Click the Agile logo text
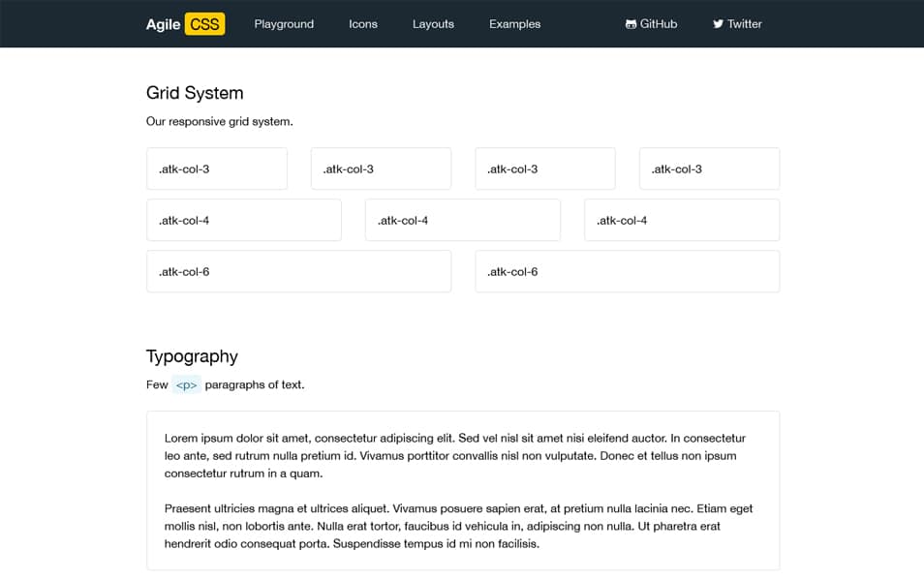Screen dimensions: 924x581 164,24
